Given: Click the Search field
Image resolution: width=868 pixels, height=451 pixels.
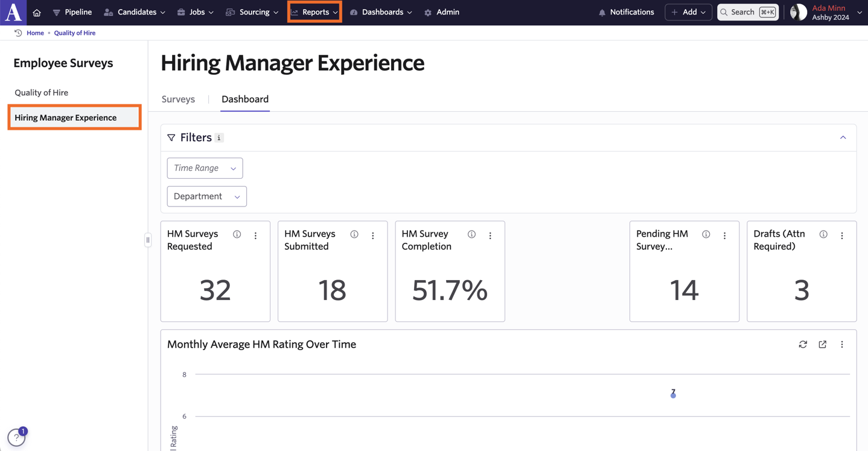Looking at the screenshot, I should pyautogui.click(x=748, y=12).
